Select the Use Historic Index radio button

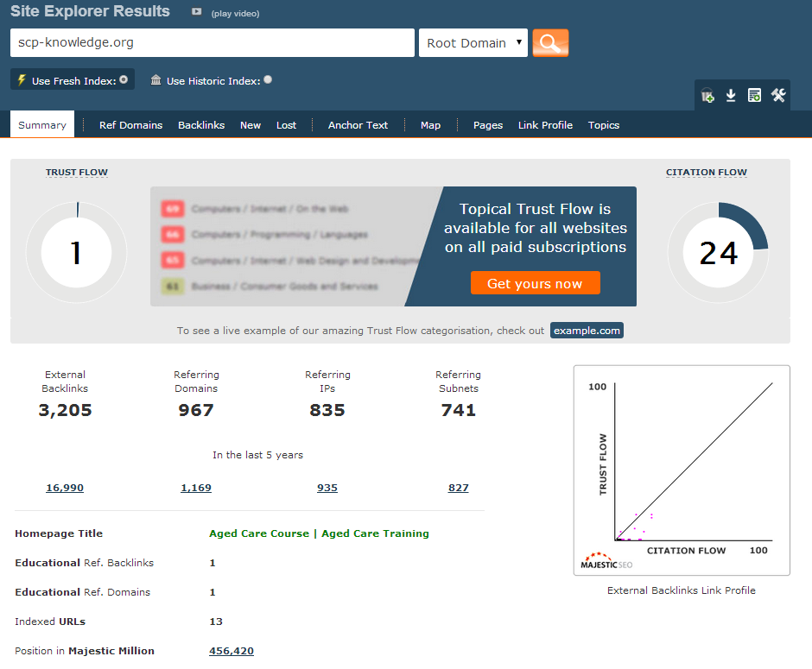(268, 79)
